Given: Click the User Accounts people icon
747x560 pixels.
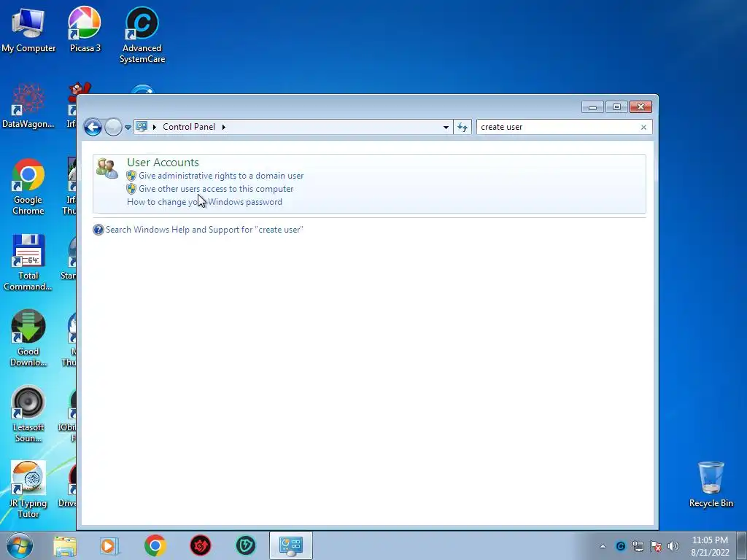Looking at the screenshot, I should 107,168.
